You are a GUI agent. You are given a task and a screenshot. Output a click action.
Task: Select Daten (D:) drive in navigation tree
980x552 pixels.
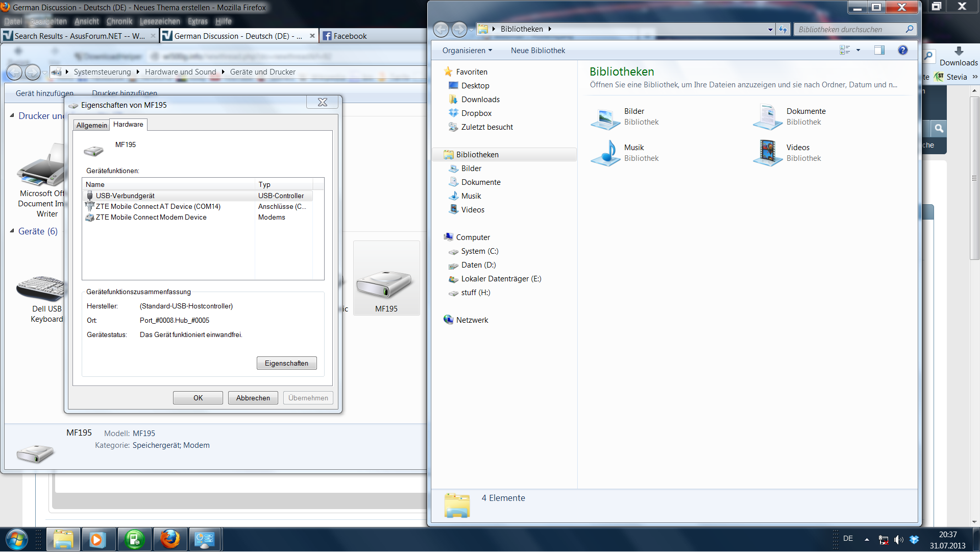[478, 265]
